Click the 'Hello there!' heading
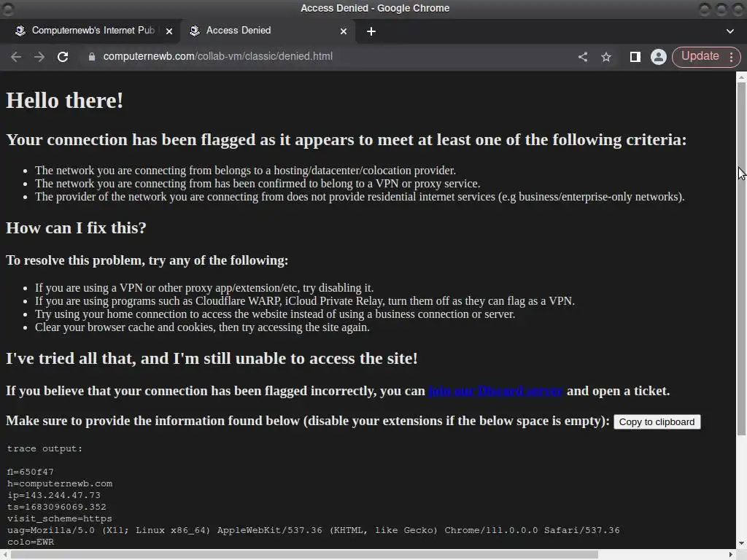 point(65,101)
